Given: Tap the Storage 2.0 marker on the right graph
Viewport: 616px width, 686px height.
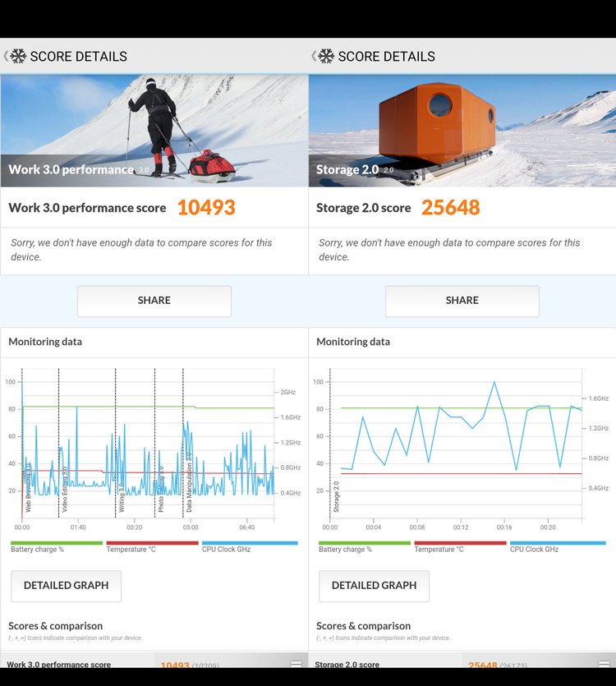Looking at the screenshot, I should (336, 496).
